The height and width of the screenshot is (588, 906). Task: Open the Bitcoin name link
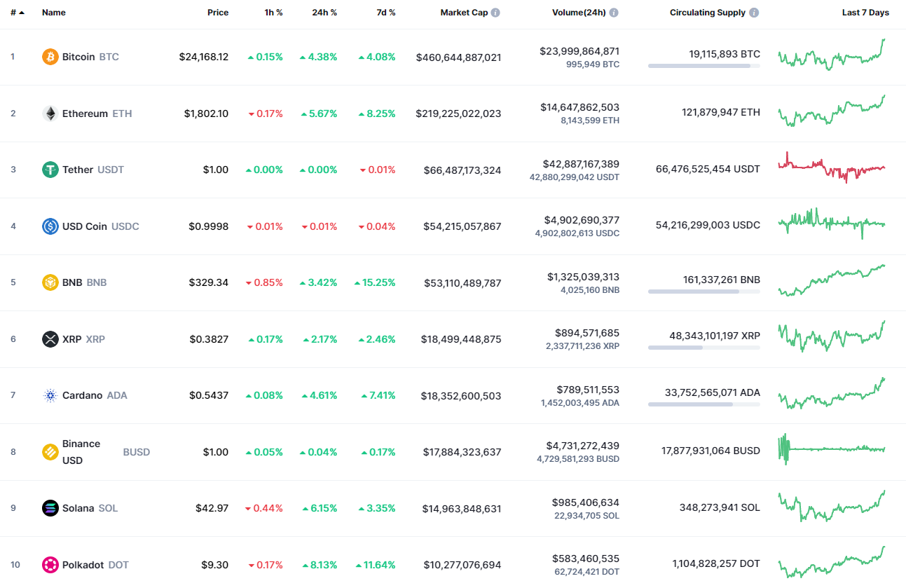tap(79, 57)
